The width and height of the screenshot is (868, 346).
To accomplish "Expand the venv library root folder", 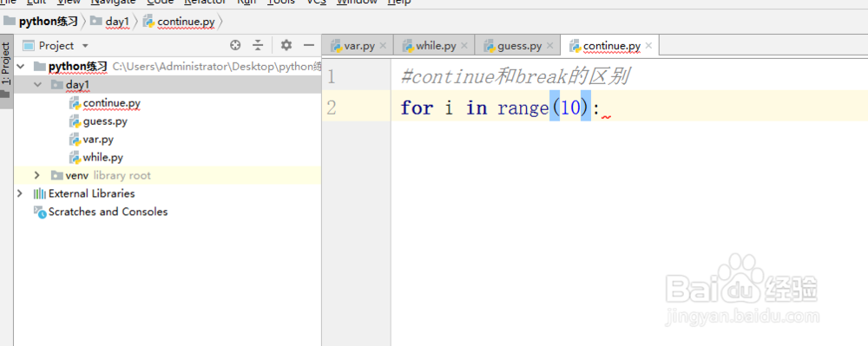I will [37, 175].
